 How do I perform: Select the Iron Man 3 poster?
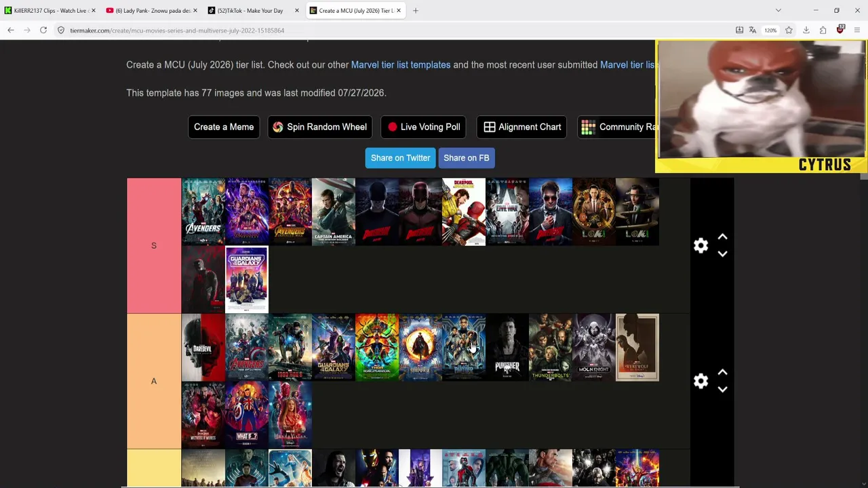(x=290, y=347)
